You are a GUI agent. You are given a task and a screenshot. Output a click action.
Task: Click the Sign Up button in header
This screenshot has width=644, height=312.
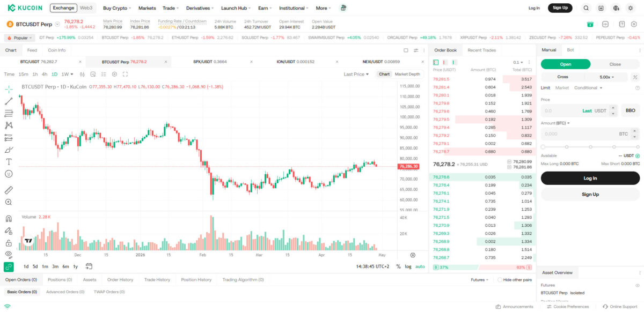[560, 8]
